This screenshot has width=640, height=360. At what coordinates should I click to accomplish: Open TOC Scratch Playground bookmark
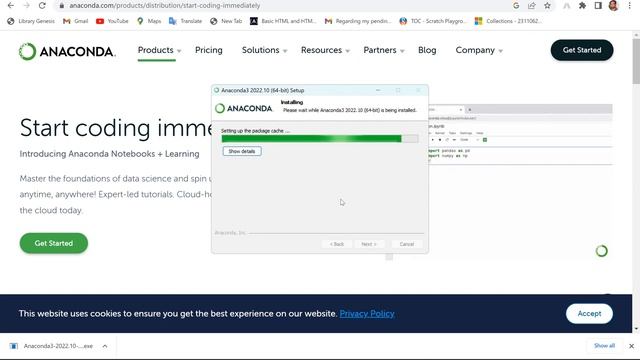(433, 21)
